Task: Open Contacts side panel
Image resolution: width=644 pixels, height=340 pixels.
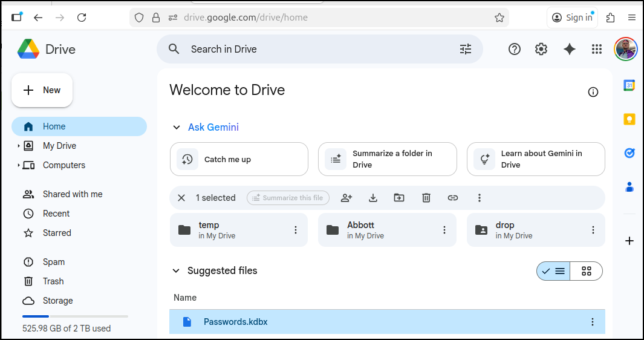Action: pyautogui.click(x=629, y=187)
